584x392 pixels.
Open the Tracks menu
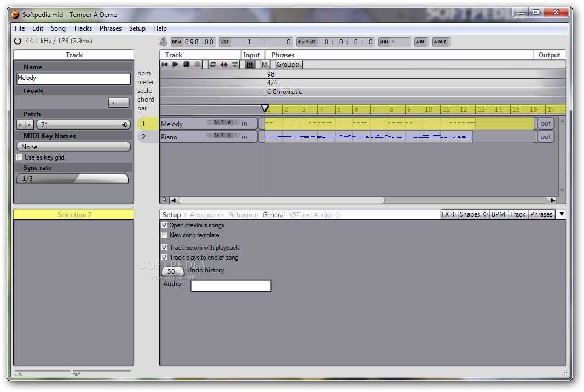pos(83,28)
